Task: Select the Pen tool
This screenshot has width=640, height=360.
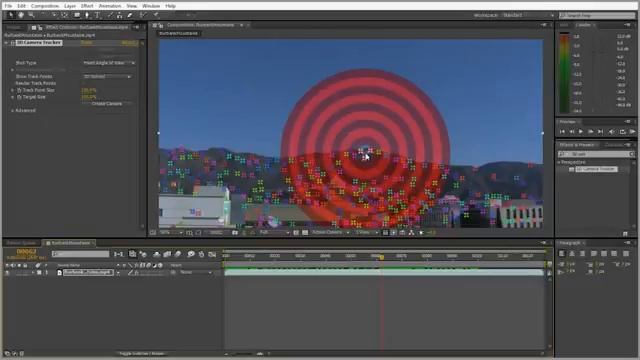Action: 87,15
